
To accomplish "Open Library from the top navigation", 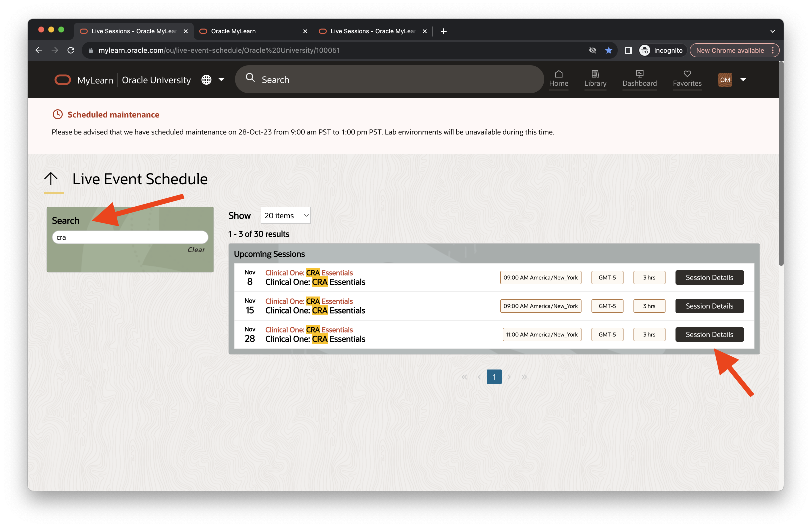I will 595,79.
